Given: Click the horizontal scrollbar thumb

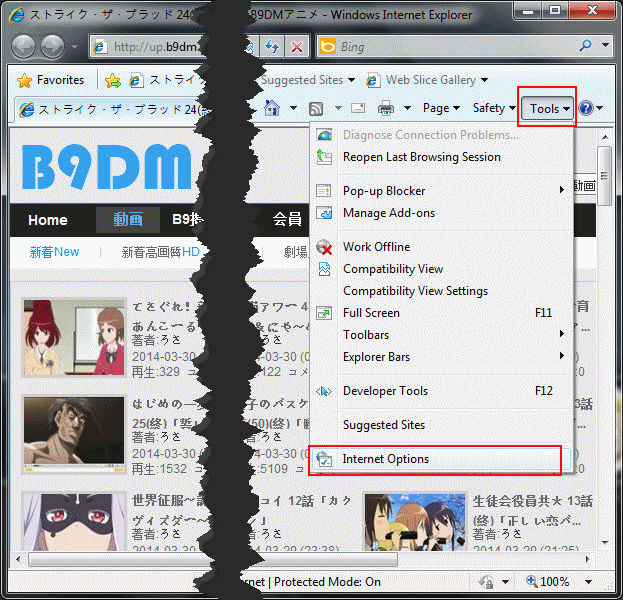Looking at the screenshot, I should click(213, 559).
